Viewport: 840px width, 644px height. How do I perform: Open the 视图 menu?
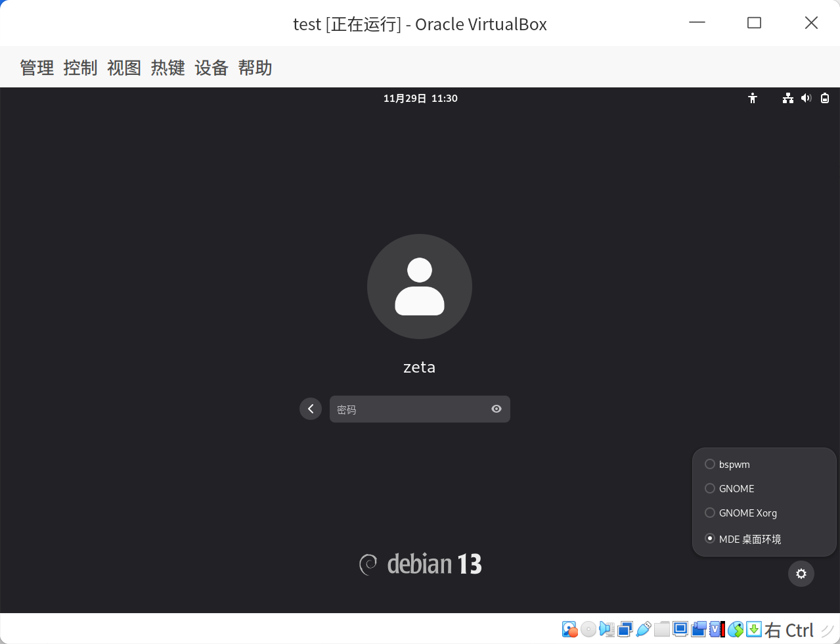[x=124, y=68]
